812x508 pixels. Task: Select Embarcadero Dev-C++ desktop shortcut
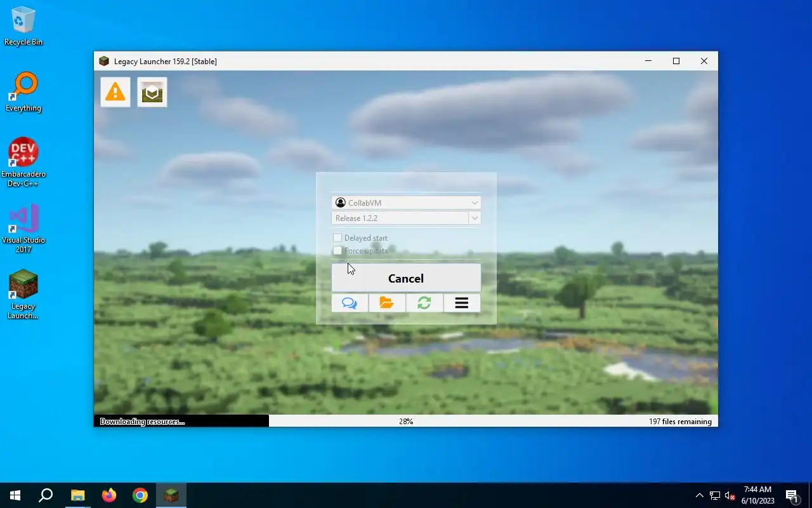(23, 163)
